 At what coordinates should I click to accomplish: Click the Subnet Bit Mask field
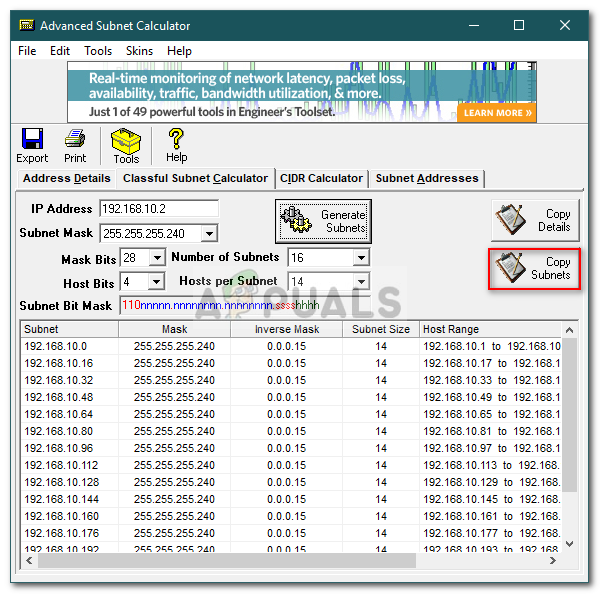click(x=245, y=305)
